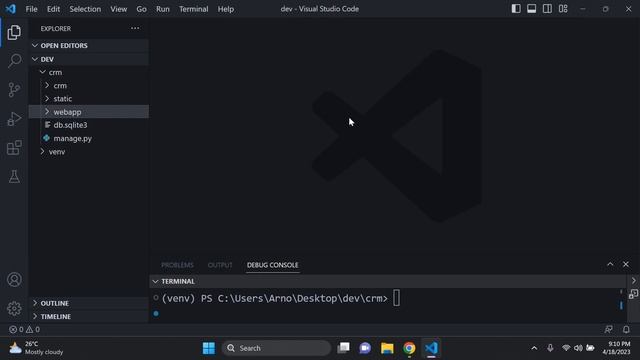Toggle bottom panel layout icon

pos(531,9)
